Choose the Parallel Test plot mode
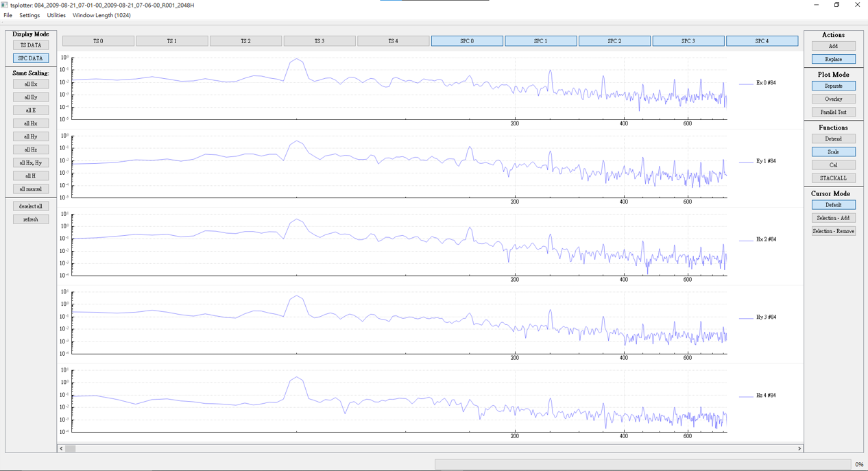 click(x=833, y=112)
